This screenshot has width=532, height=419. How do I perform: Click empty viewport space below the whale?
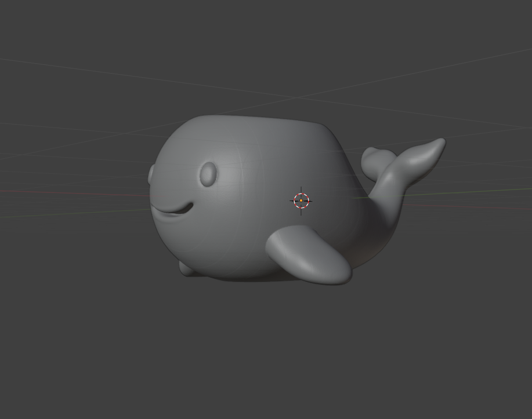click(x=261, y=348)
